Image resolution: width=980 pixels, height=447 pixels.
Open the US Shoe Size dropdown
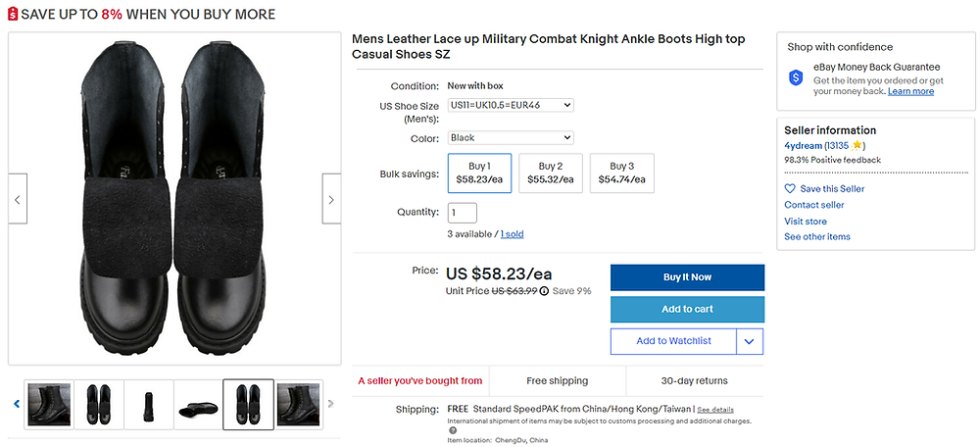point(510,105)
